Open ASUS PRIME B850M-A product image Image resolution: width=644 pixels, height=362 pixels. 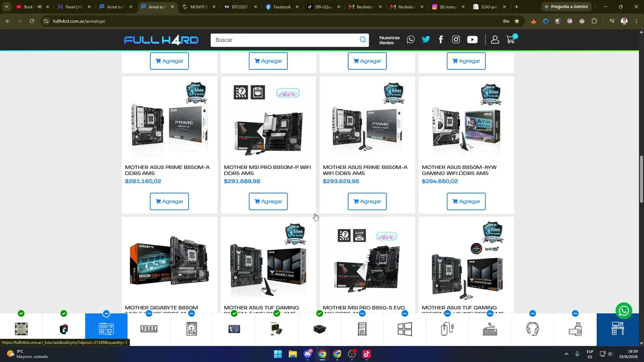tap(169, 120)
